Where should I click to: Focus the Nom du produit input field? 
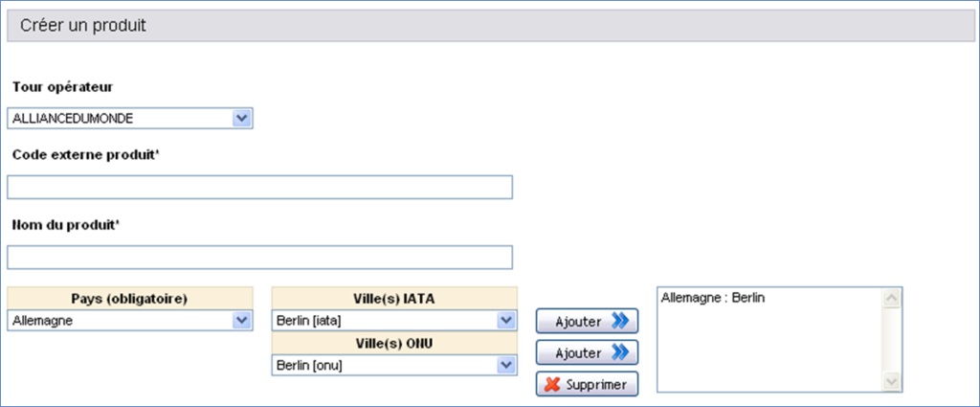click(x=259, y=258)
